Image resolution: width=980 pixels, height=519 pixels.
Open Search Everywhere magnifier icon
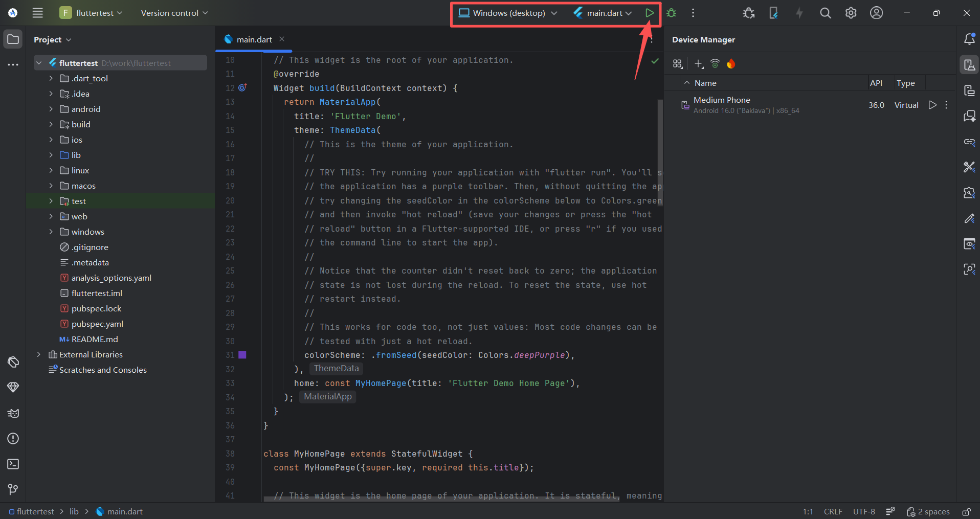[x=825, y=13]
